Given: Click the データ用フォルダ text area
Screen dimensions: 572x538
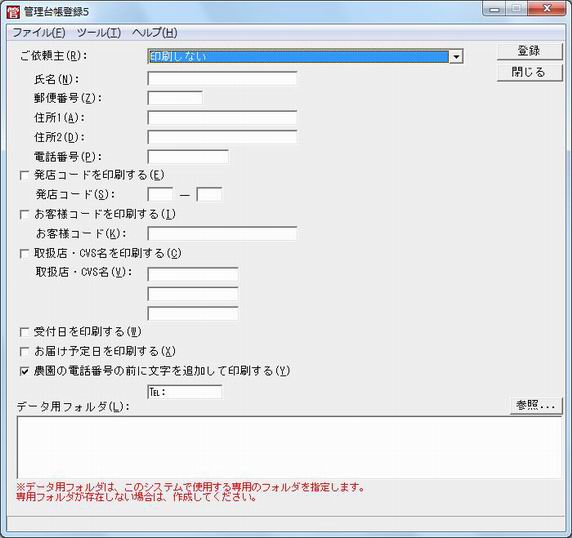Looking at the screenshot, I should [289, 447].
